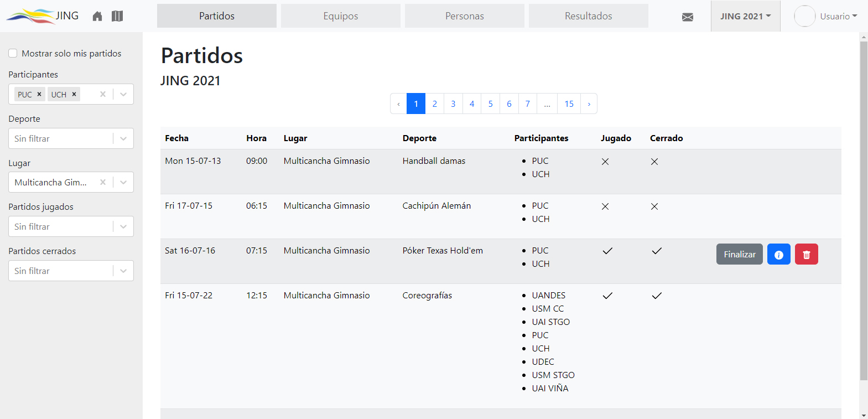The height and width of the screenshot is (419, 868).
Task: Click Cerrado X mark for Handball damas
Action: (654, 162)
